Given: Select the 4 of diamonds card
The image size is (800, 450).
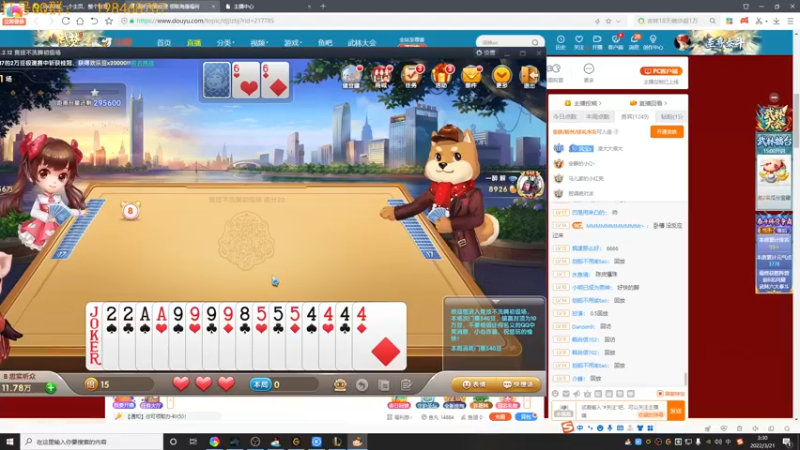Looking at the screenshot, I should (380, 336).
